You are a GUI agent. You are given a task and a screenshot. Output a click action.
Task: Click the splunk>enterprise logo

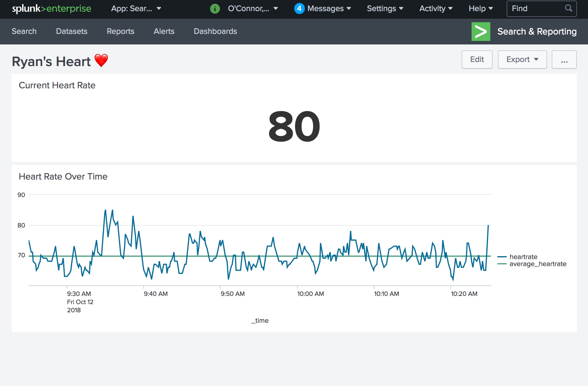click(51, 9)
